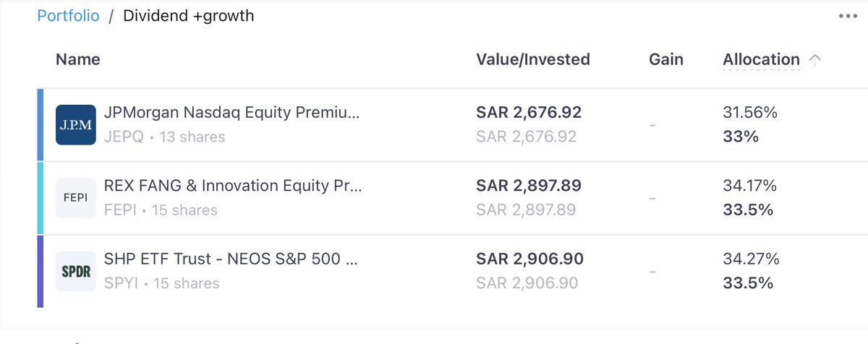Viewport: 868px width, 344px height.
Task: Open the three-dots more options menu
Action: click(x=846, y=16)
